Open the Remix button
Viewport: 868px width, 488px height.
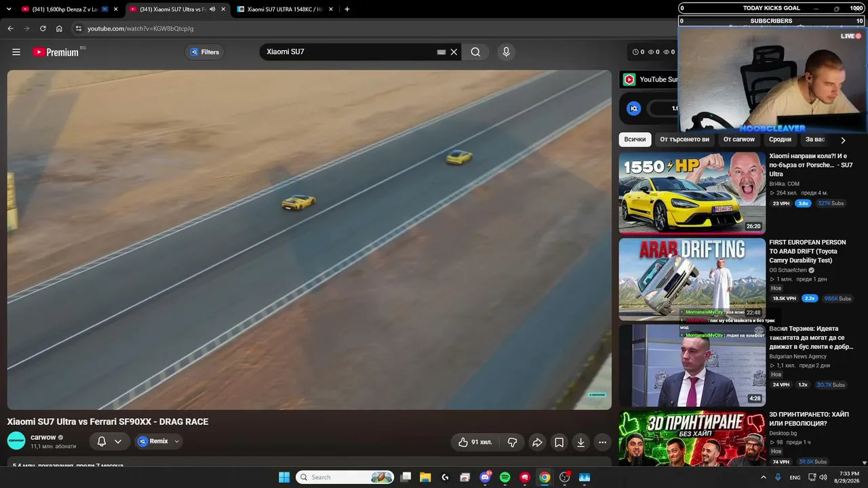coord(153,441)
